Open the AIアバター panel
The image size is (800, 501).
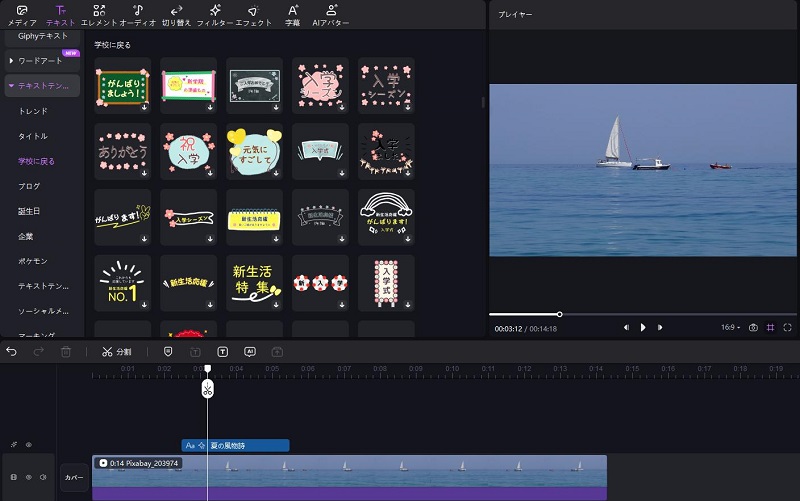(x=331, y=13)
